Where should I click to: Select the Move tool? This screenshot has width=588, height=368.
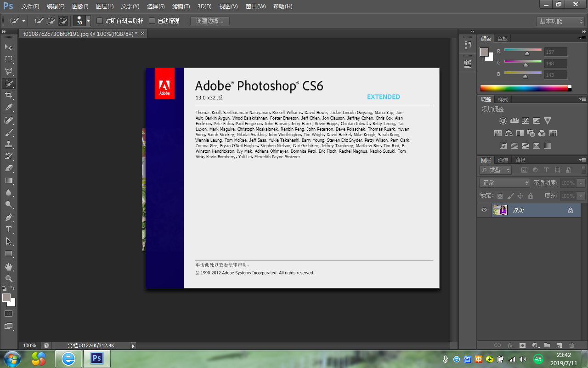(x=9, y=47)
